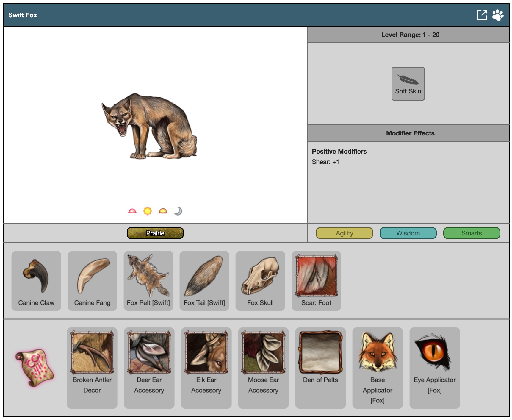This screenshot has width=512, height=420.
Task: Select the Deer Ear Accessory
Action: pyautogui.click(x=149, y=367)
